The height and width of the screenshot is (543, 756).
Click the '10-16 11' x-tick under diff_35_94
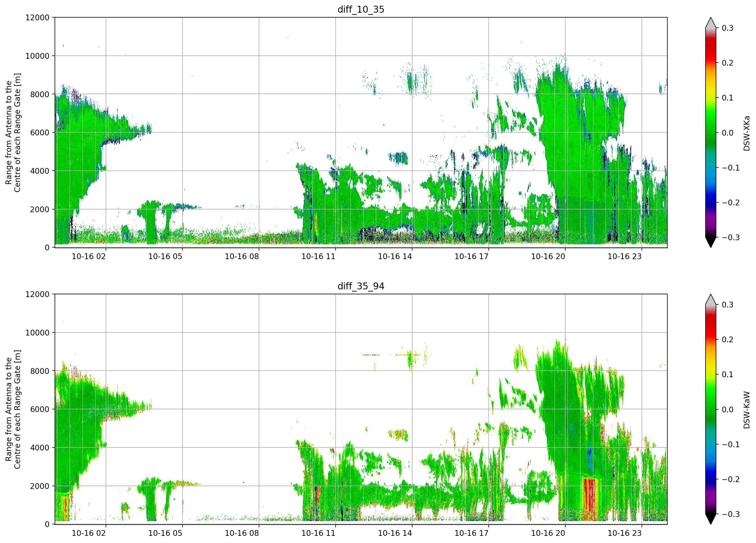[318, 533]
